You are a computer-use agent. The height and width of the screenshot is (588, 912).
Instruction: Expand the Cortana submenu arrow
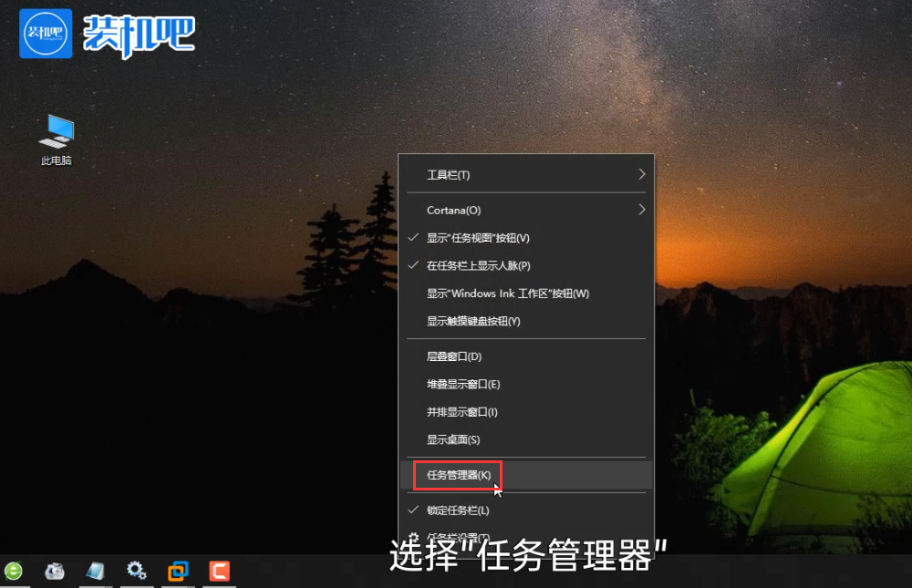pyautogui.click(x=641, y=210)
